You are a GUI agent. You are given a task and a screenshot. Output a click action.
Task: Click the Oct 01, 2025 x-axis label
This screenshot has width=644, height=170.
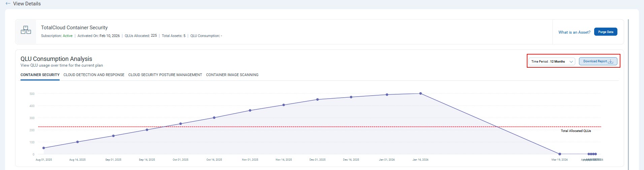click(181, 160)
